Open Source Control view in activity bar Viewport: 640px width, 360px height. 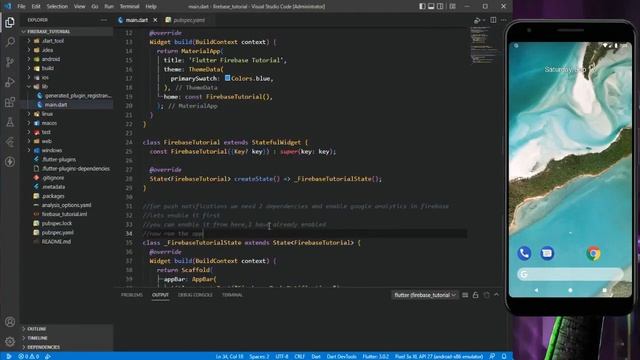[10, 62]
